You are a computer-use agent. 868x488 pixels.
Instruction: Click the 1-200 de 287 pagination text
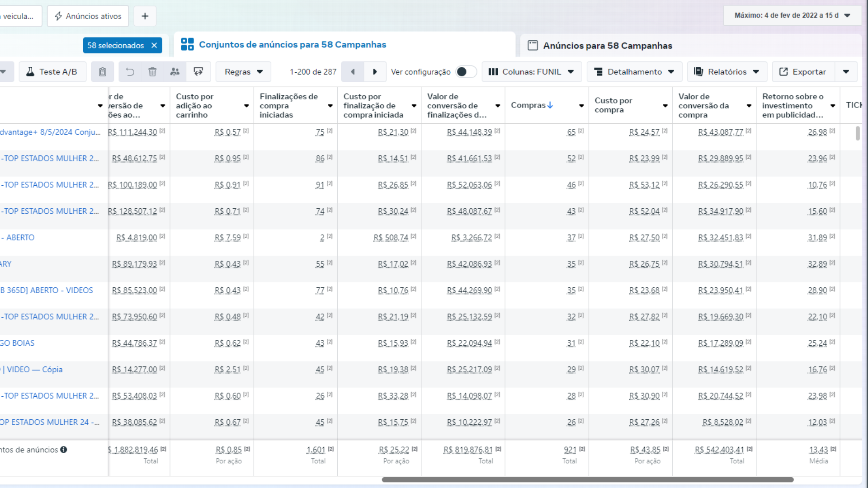[x=313, y=72]
